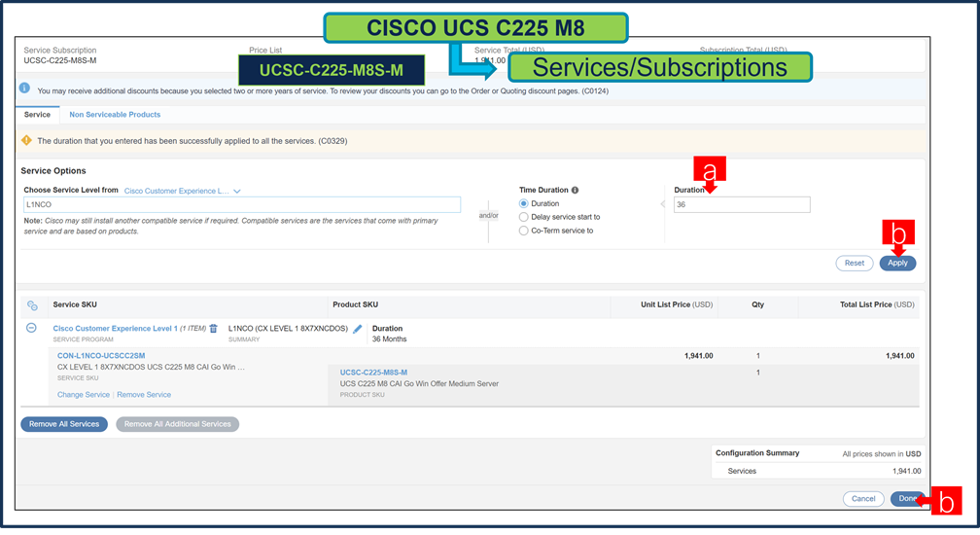Switch to the Service tab
The width and height of the screenshot is (980, 535).
38,115
